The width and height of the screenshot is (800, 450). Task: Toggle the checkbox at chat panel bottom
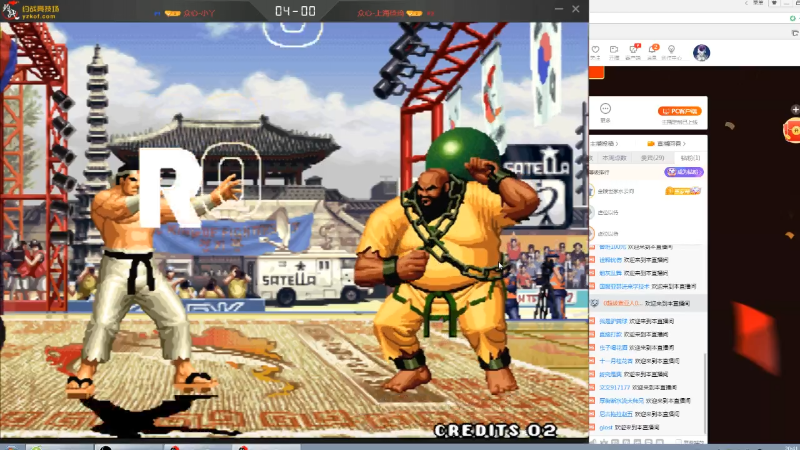[x=678, y=442]
